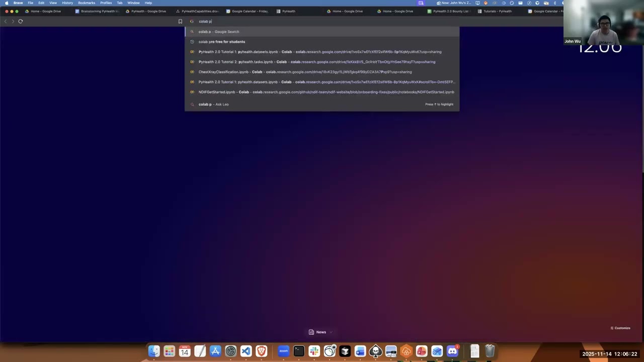Image resolution: width=644 pixels, height=362 pixels.
Task: Open Terminal from the dock
Action: coord(299,351)
